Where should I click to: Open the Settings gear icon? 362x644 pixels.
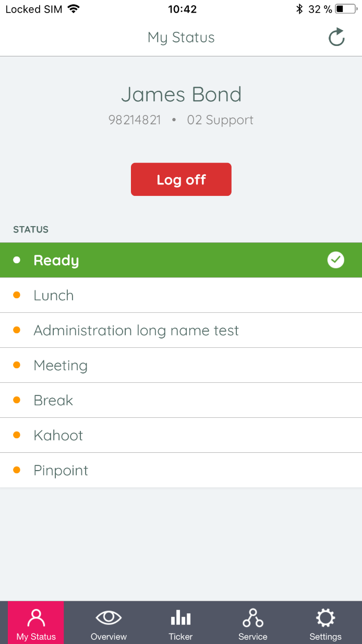pyautogui.click(x=325, y=618)
